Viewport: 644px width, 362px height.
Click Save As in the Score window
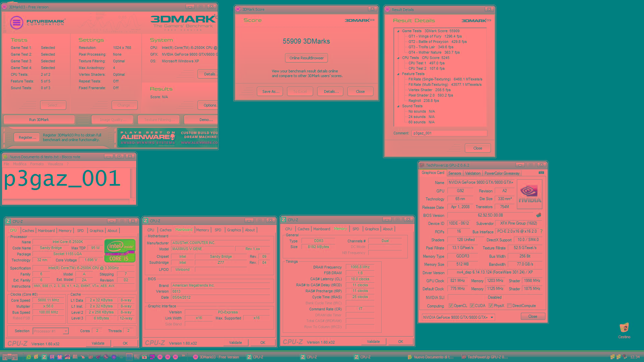270,92
